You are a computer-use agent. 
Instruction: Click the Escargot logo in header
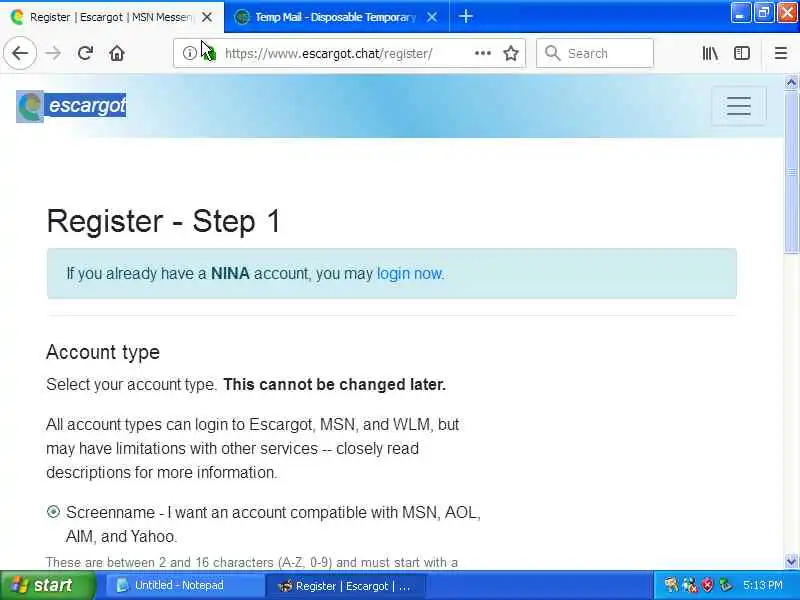(71, 106)
